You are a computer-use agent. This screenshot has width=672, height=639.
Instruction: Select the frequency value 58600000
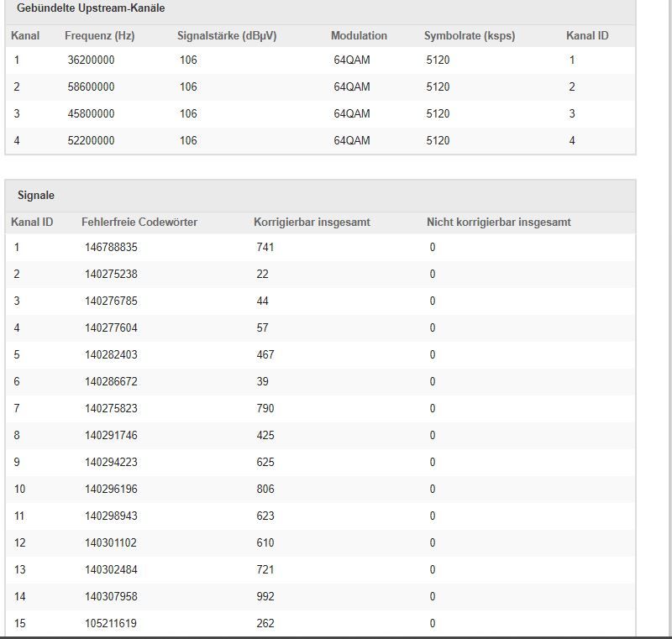click(x=91, y=87)
